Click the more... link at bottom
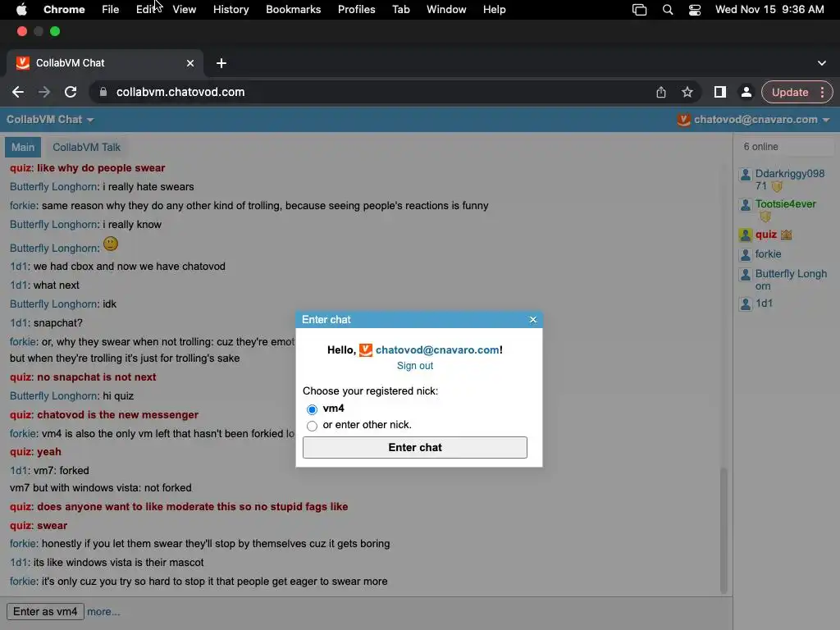840x630 pixels. tap(103, 612)
